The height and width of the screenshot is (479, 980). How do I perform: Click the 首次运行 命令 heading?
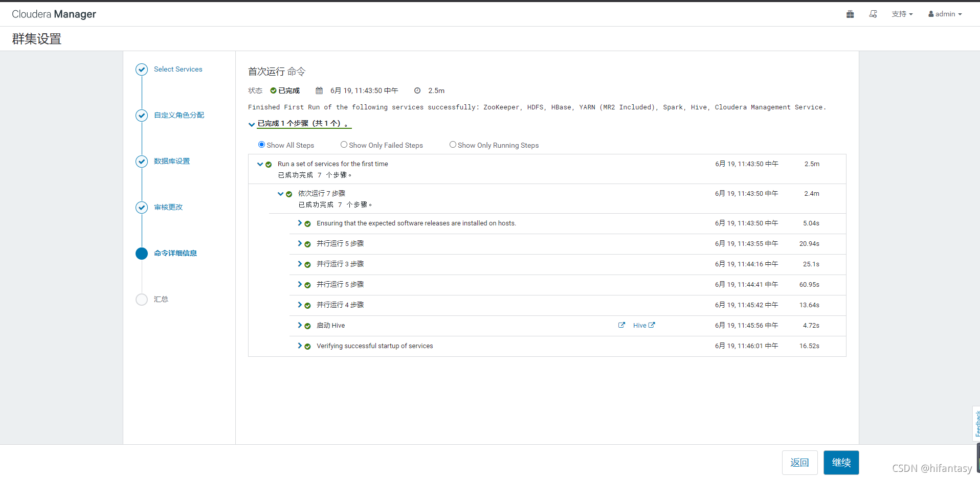(277, 72)
